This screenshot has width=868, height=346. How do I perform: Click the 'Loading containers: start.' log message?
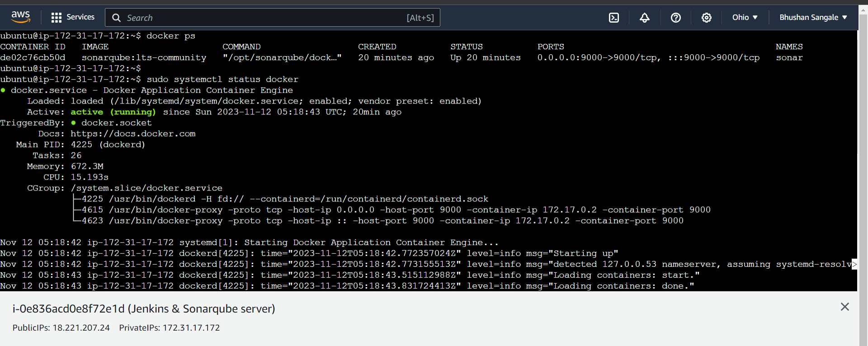coord(624,275)
